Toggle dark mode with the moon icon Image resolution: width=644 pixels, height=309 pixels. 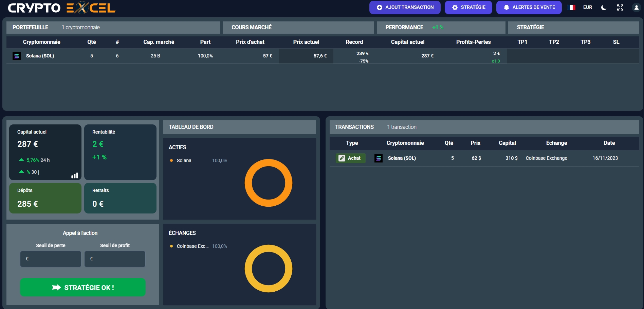604,7
